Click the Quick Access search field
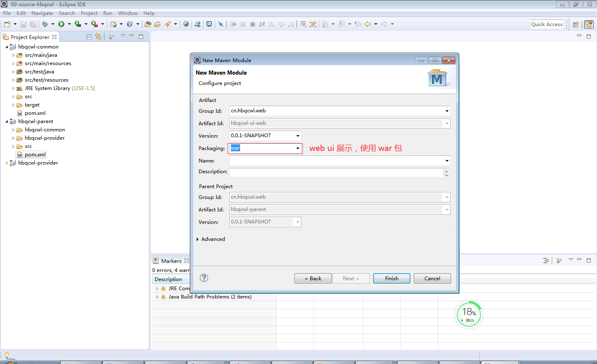Screen dimensions: 597x364 [x=547, y=24]
